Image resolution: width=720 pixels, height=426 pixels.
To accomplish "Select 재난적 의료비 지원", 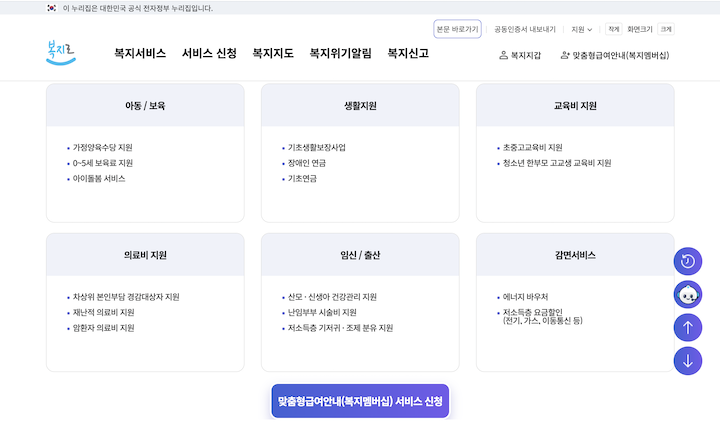I will click(x=103, y=313).
